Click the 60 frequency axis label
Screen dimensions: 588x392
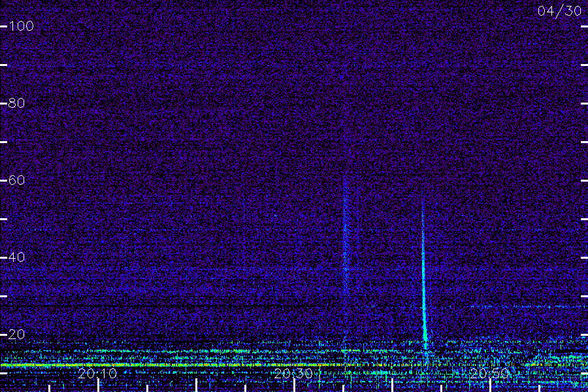[17, 180]
